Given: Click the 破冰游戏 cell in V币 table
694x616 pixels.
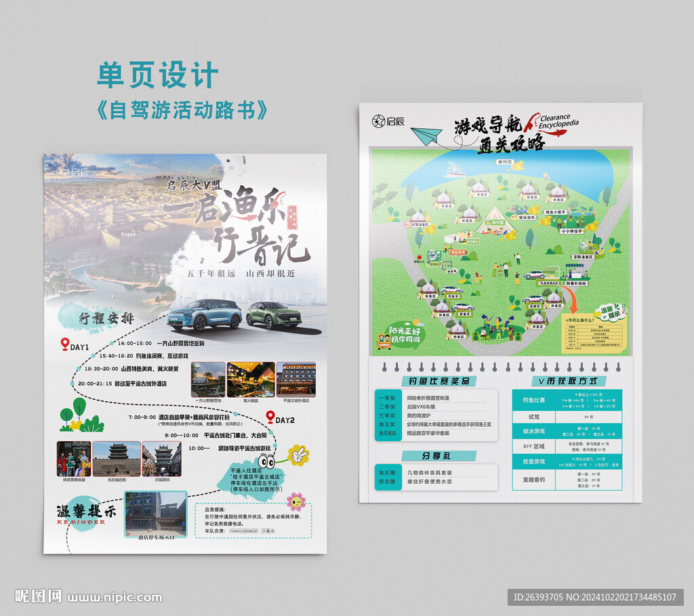Looking at the screenshot, I should [534, 431].
